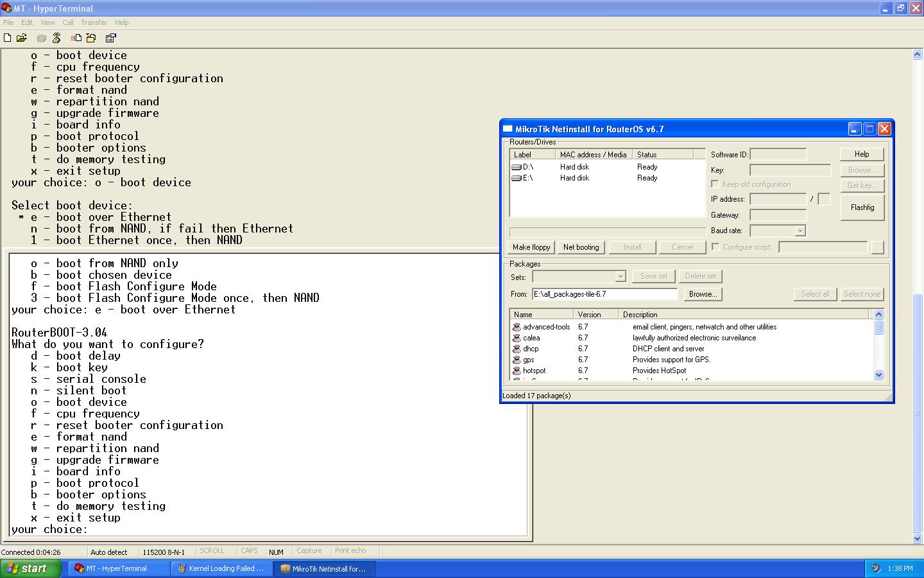Image resolution: width=924 pixels, height=578 pixels.
Task: Click the New connection toolbar icon
Action: [8, 38]
